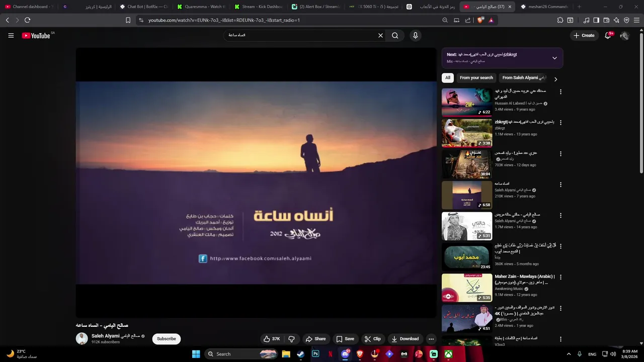The width and height of the screenshot is (644, 362).
Task: Open the Windows Start menu
Action: 196,354
